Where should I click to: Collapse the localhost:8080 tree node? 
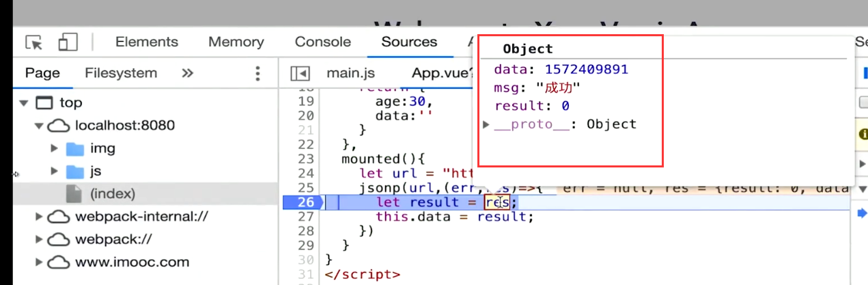39,126
